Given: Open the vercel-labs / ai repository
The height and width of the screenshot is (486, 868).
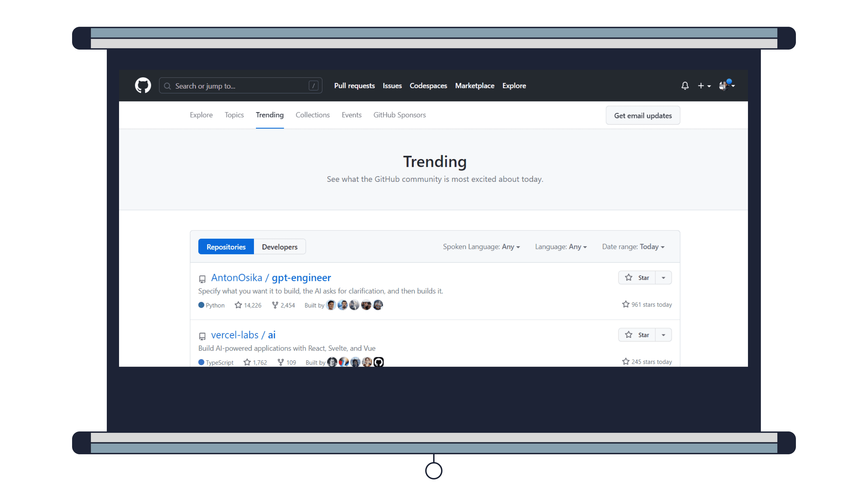Looking at the screenshot, I should click(243, 335).
